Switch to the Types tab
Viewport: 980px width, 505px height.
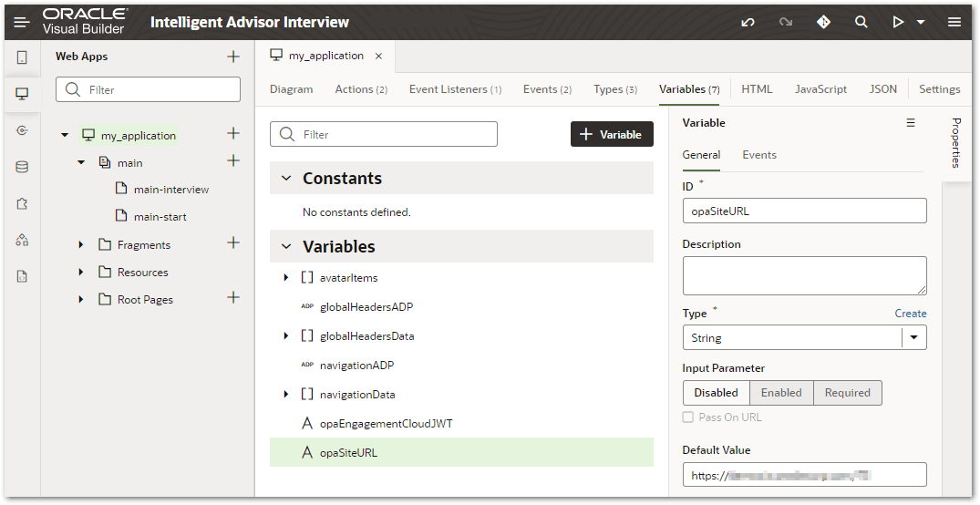tap(615, 89)
